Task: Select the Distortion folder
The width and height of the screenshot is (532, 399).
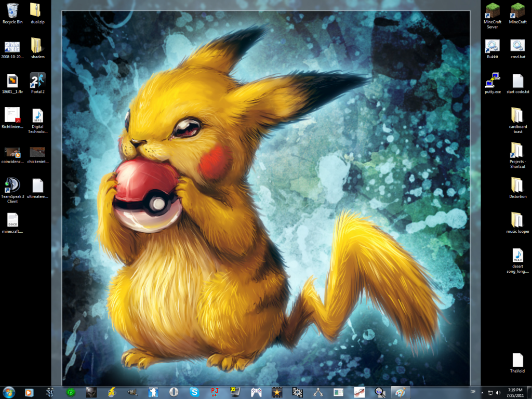Action: (518, 188)
